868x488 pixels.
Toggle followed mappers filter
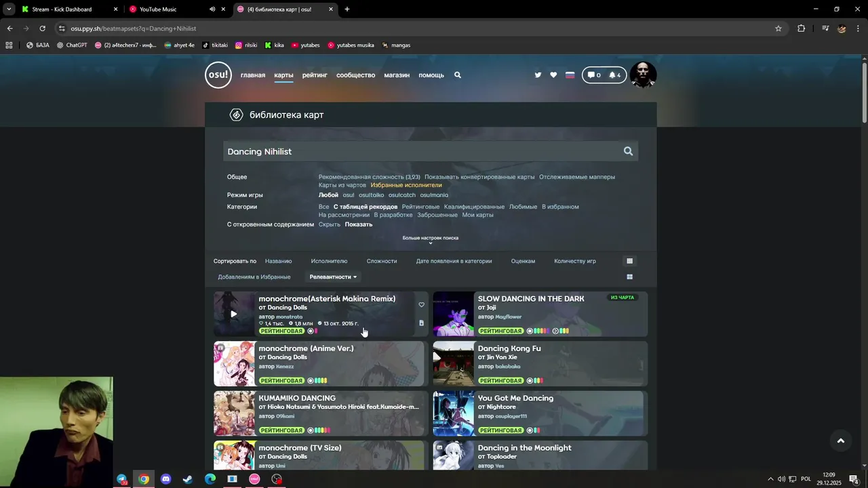tap(577, 177)
